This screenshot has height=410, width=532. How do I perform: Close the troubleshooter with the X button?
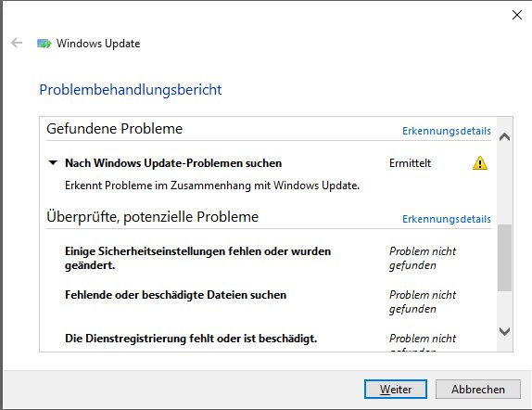click(517, 15)
